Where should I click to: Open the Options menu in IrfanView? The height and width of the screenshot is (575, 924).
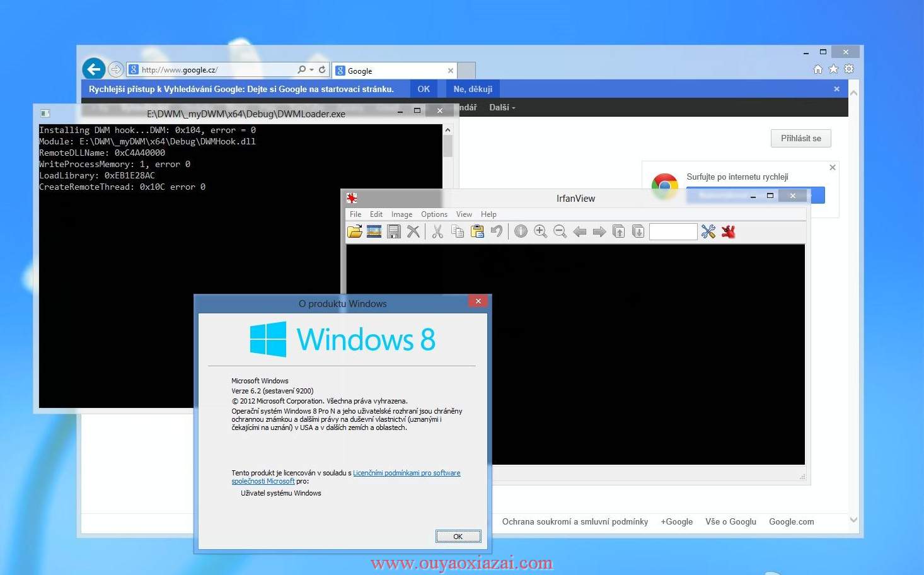434,214
